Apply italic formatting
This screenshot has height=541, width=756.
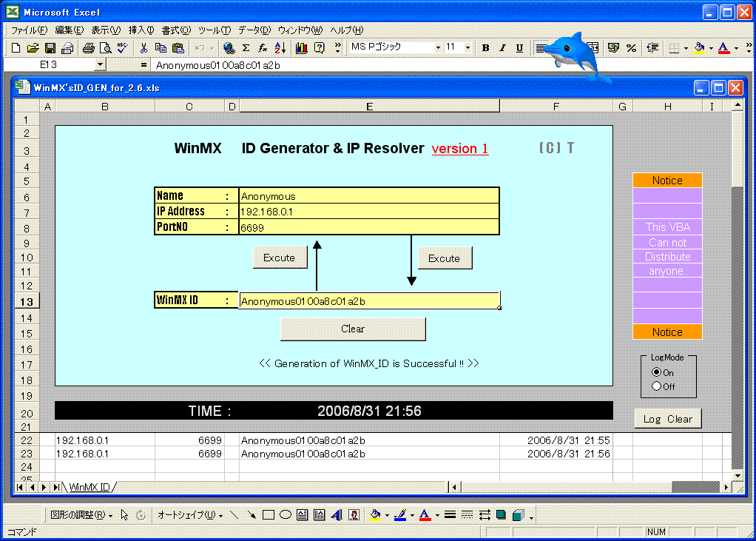502,47
